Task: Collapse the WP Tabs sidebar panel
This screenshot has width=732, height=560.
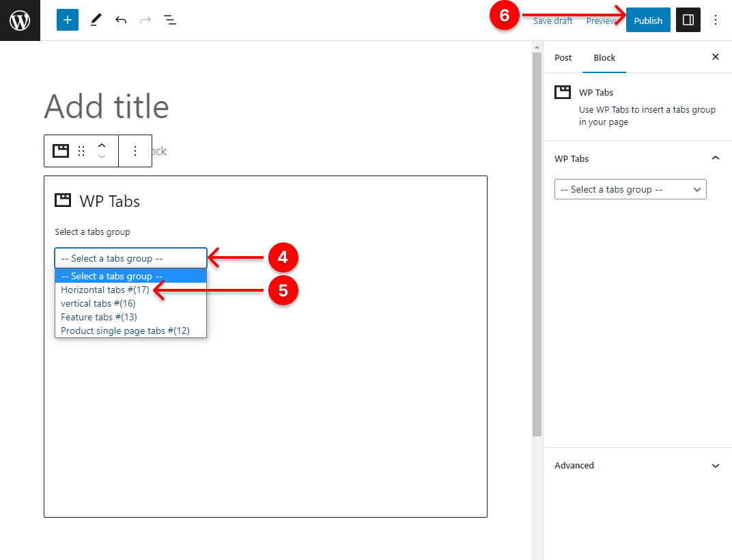Action: point(715,158)
